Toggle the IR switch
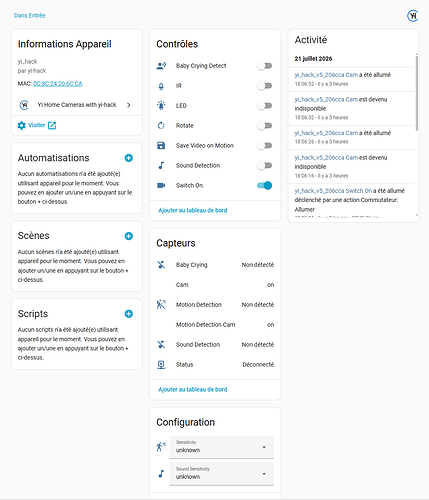This screenshot has width=429, height=500. (265, 86)
